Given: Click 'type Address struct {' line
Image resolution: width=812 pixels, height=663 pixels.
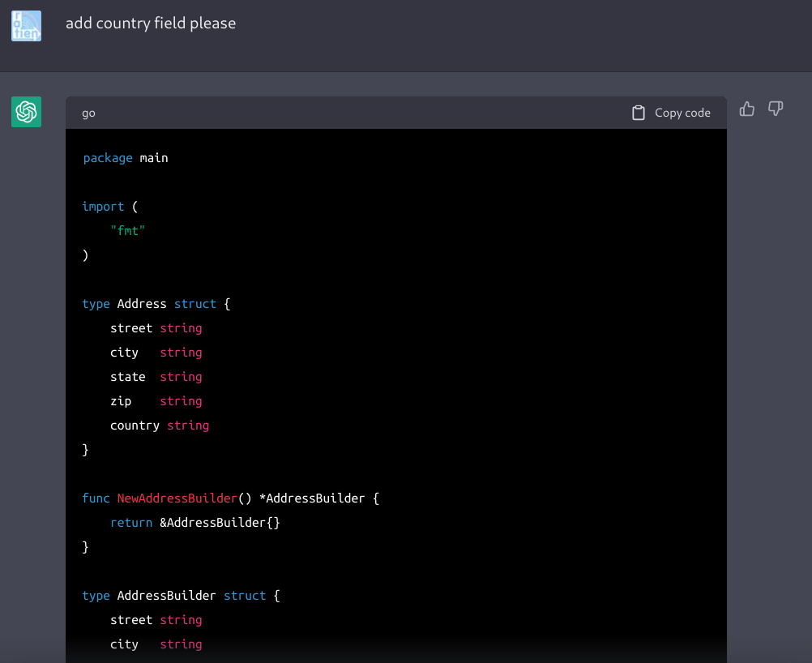Looking at the screenshot, I should pyautogui.click(x=156, y=303).
